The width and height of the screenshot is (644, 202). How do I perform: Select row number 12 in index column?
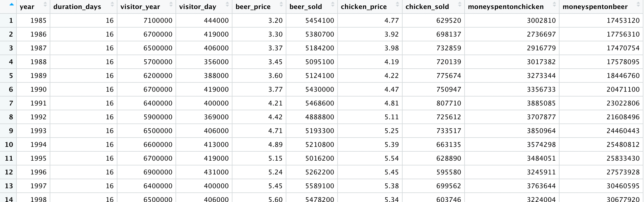[9, 172]
